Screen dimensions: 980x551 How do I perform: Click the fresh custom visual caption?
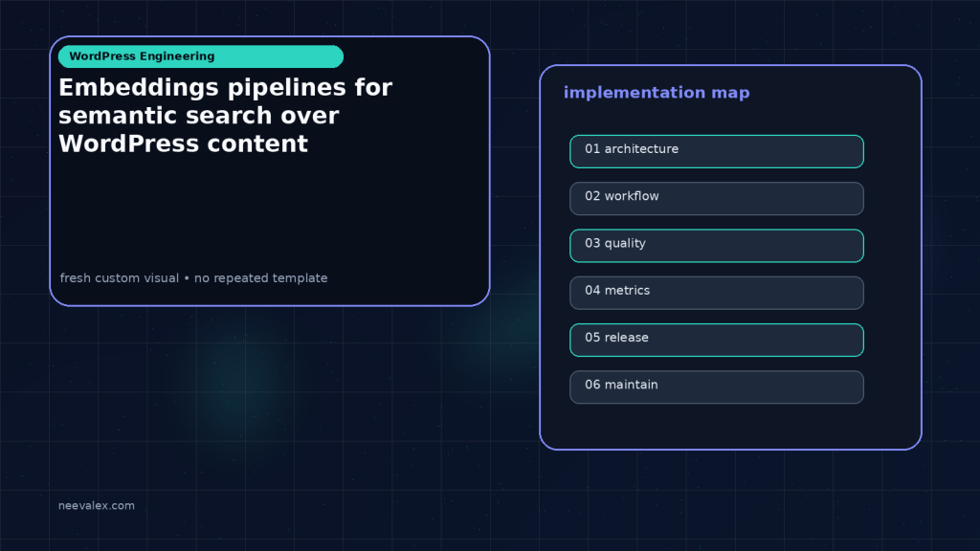point(193,278)
